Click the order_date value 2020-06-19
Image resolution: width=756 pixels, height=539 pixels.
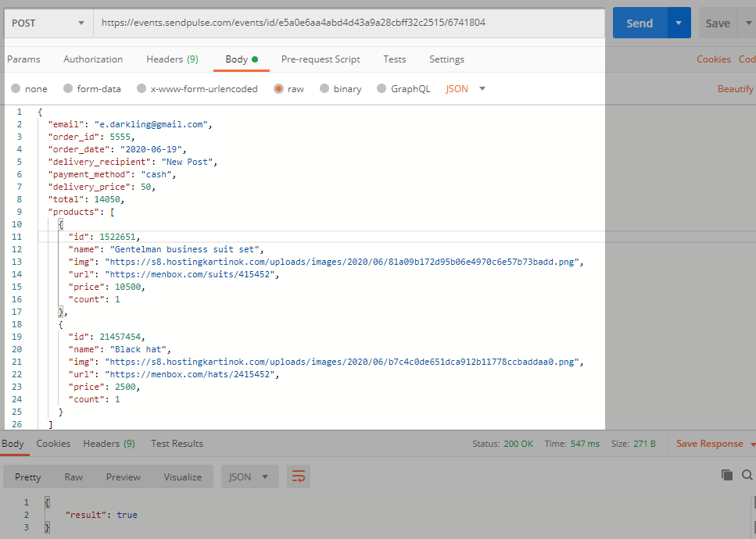152,149
